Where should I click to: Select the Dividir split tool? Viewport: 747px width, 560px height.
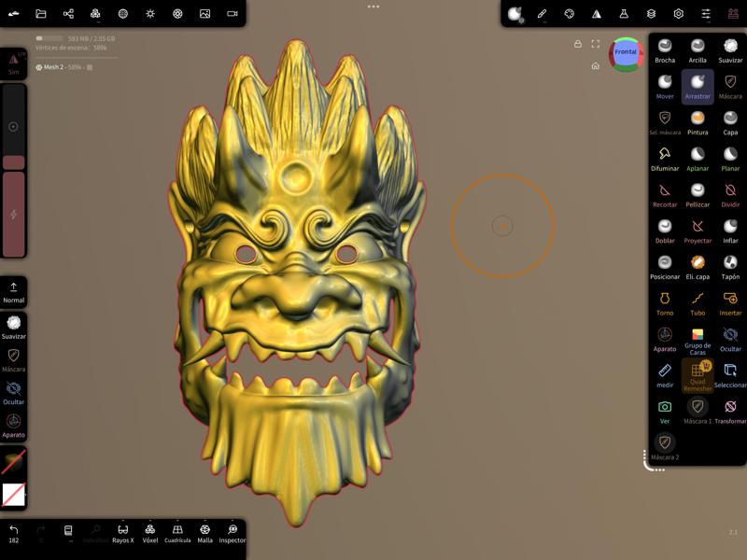pyautogui.click(x=730, y=196)
